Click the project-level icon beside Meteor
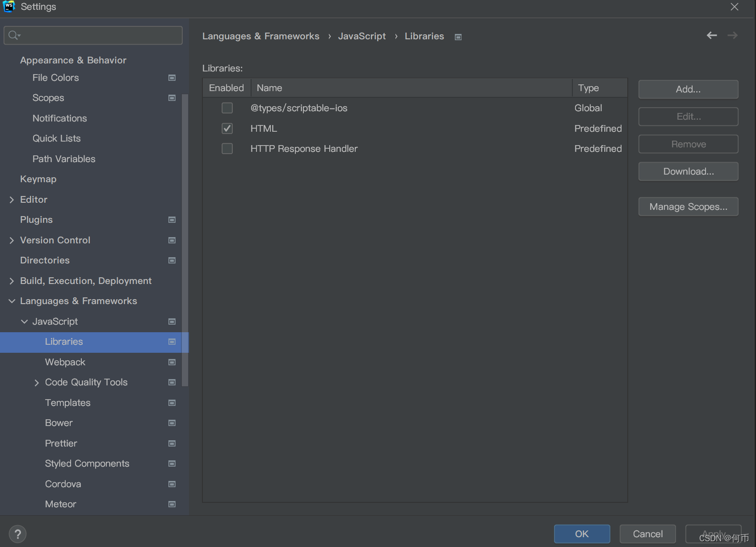The image size is (756, 547). tap(172, 504)
